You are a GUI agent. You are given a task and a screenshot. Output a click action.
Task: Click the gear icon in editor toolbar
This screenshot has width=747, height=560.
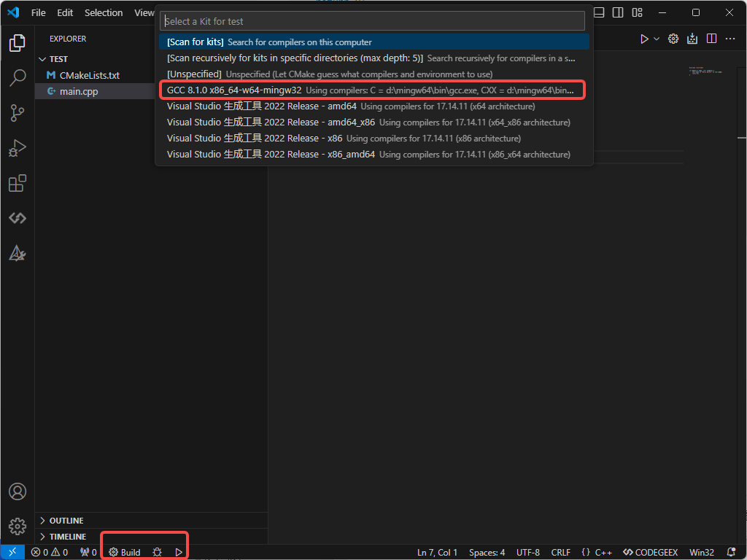point(673,39)
